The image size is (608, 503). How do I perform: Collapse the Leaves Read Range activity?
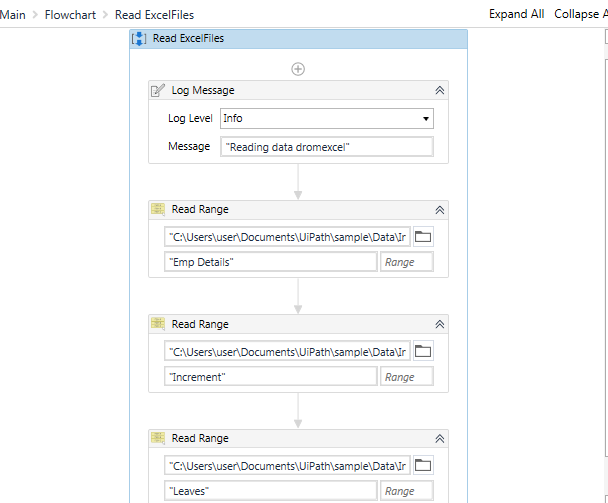439,438
